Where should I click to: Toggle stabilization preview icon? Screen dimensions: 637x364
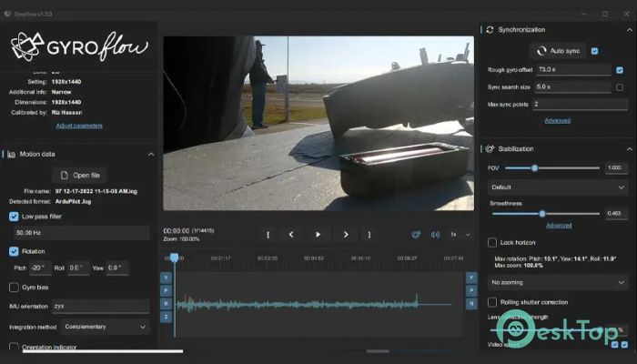pyautogui.click(x=416, y=235)
